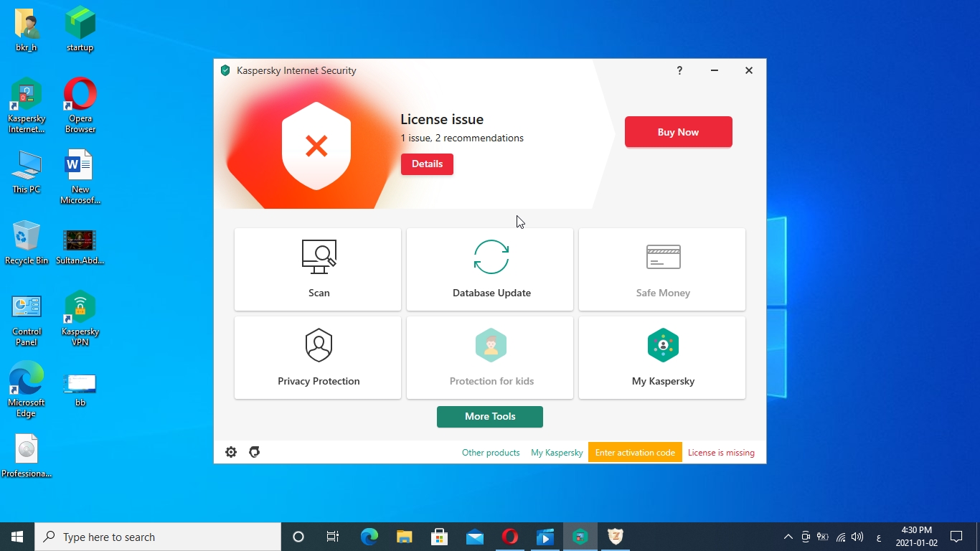The image size is (980, 551).
Task: Open the clock showing 4:30 PM
Action: (x=917, y=537)
